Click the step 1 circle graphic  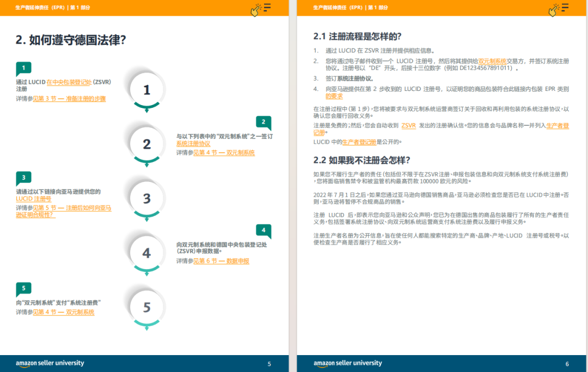click(x=146, y=90)
